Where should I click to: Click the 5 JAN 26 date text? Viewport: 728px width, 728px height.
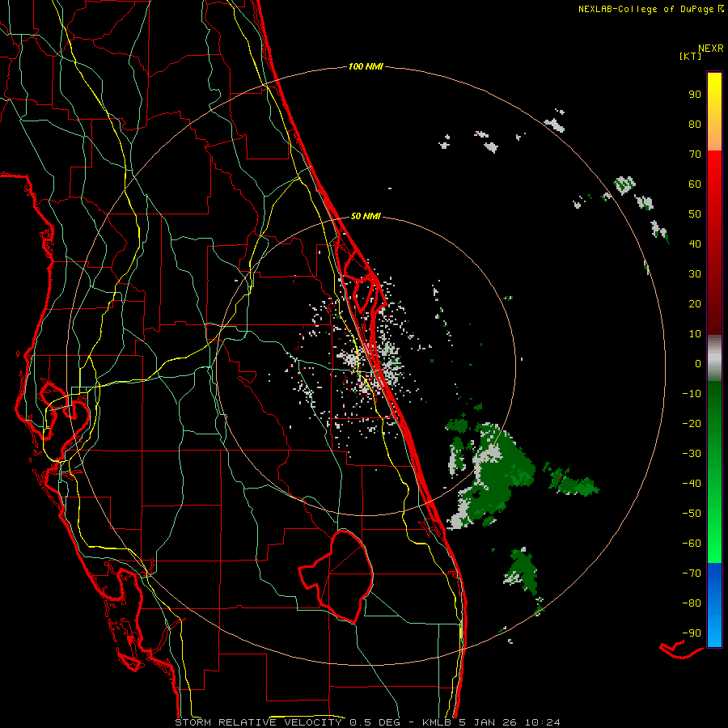489,722
